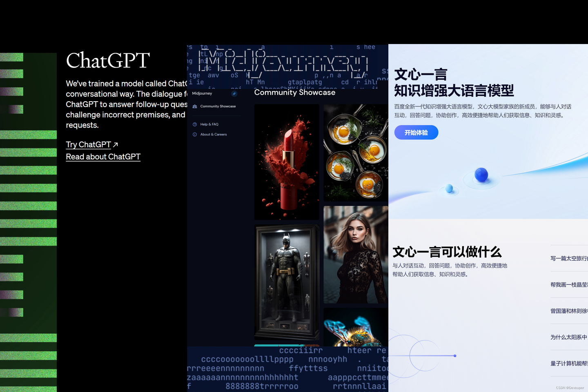This screenshot has height=392, width=588.
Task: Click the paragraph starting We've trained a model
Action: 127,104
